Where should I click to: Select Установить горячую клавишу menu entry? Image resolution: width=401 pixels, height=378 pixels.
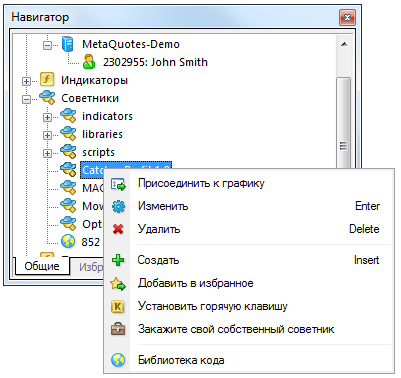point(249,306)
